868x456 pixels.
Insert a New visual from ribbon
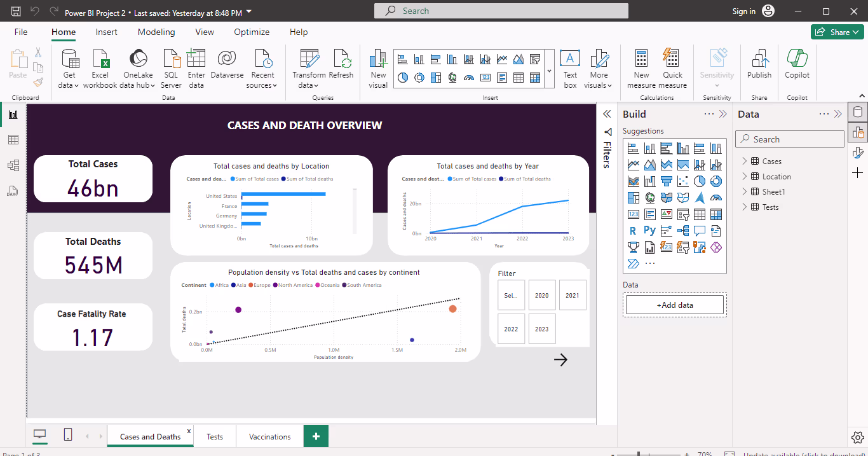378,68
